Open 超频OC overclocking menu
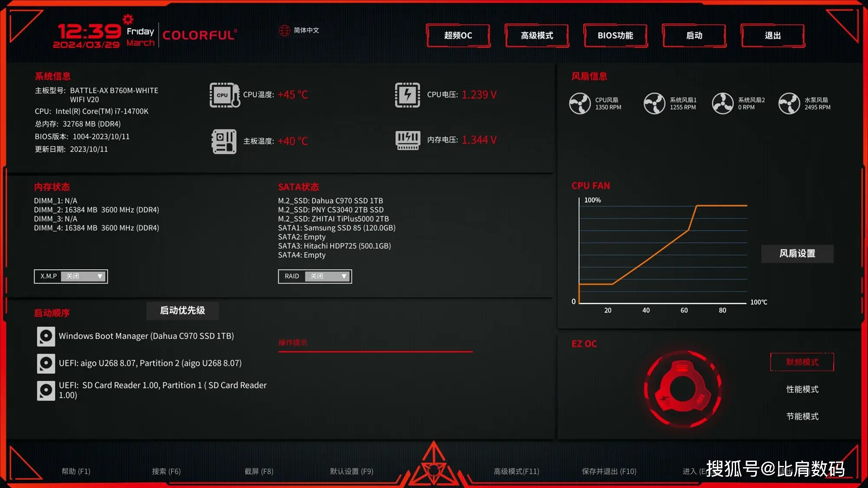The height and width of the screenshot is (488, 868). coord(458,35)
